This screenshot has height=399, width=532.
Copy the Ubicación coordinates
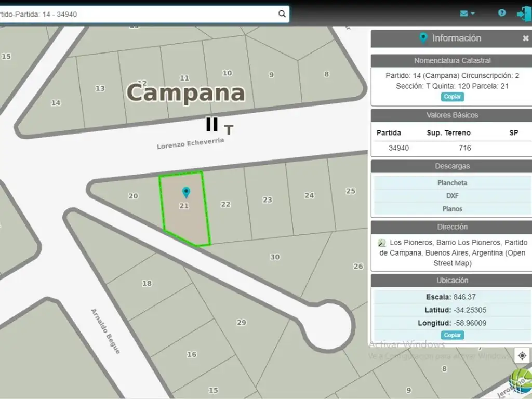coord(452,335)
